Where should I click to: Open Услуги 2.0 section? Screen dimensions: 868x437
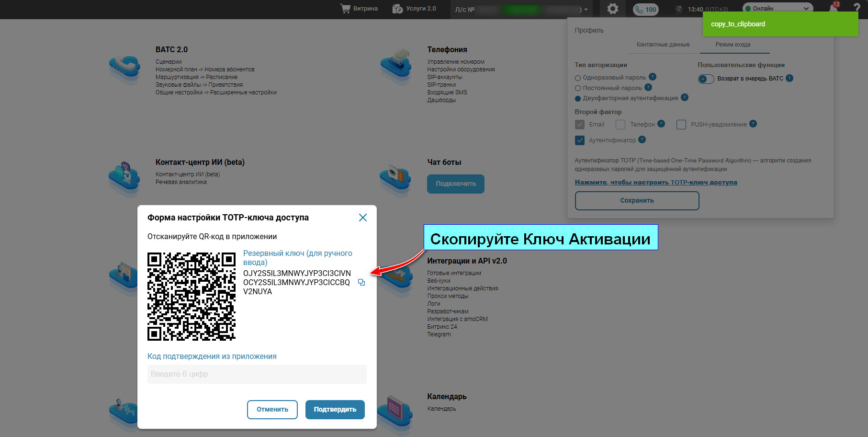(x=414, y=9)
